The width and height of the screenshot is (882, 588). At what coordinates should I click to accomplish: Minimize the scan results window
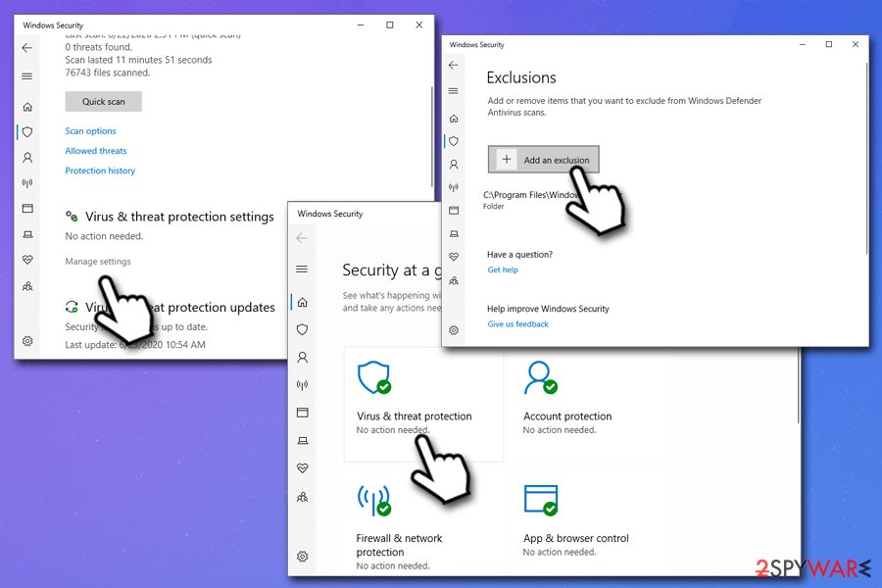[x=361, y=24]
